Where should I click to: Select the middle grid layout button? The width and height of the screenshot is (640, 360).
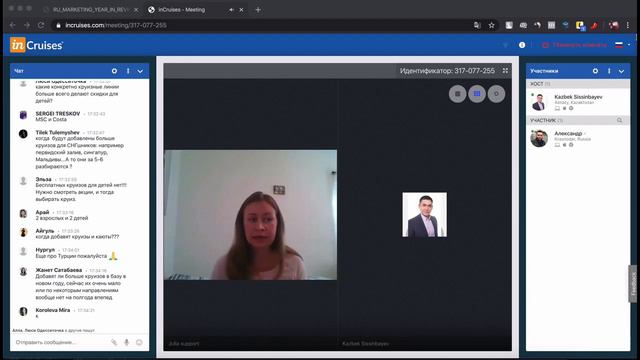click(x=477, y=94)
